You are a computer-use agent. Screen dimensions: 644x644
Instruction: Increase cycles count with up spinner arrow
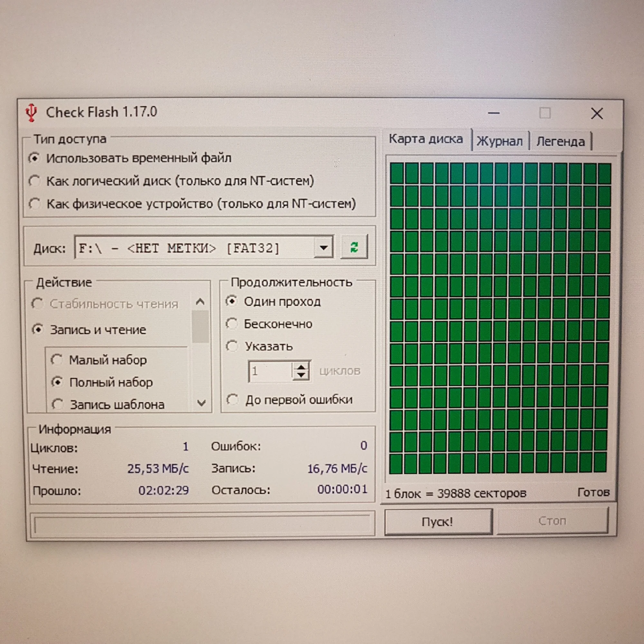pos(301,367)
